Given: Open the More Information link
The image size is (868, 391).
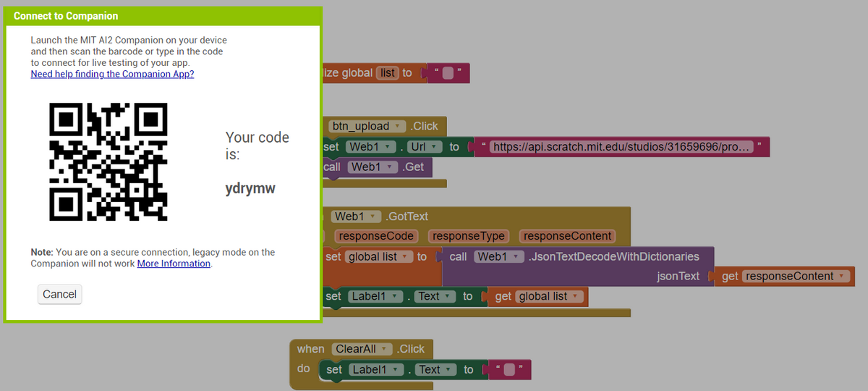Looking at the screenshot, I should pyautogui.click(x=174, y=264).
